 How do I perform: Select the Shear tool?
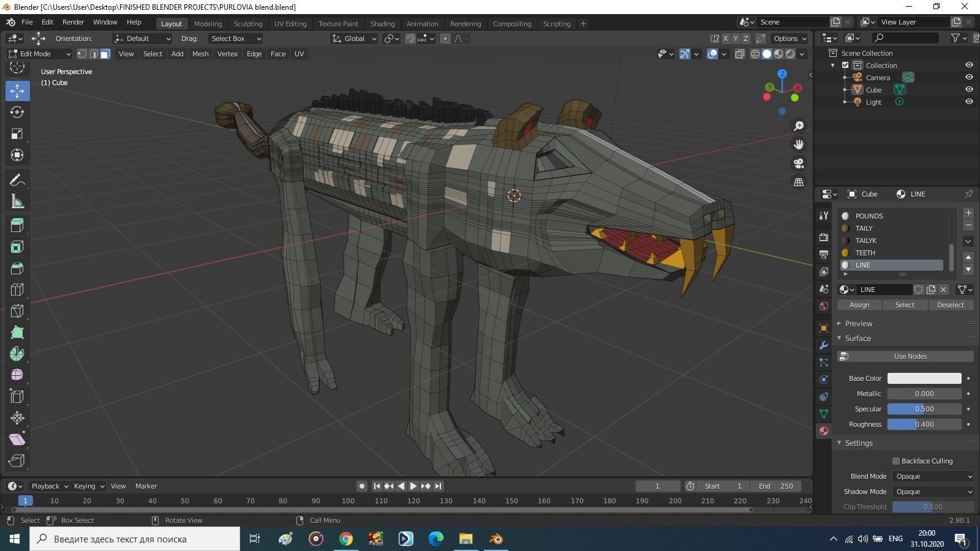(17, 440)
